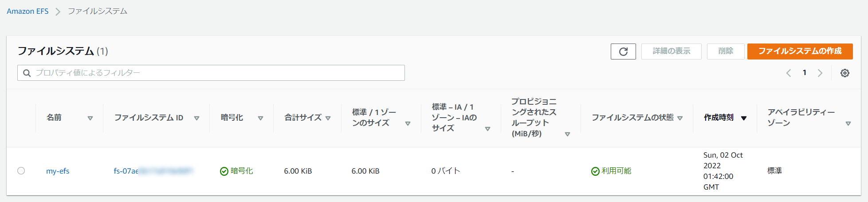Click the ファイルシステムの作成 button
The width and height of the screenshot is (868, 202).
pos(800,51)
